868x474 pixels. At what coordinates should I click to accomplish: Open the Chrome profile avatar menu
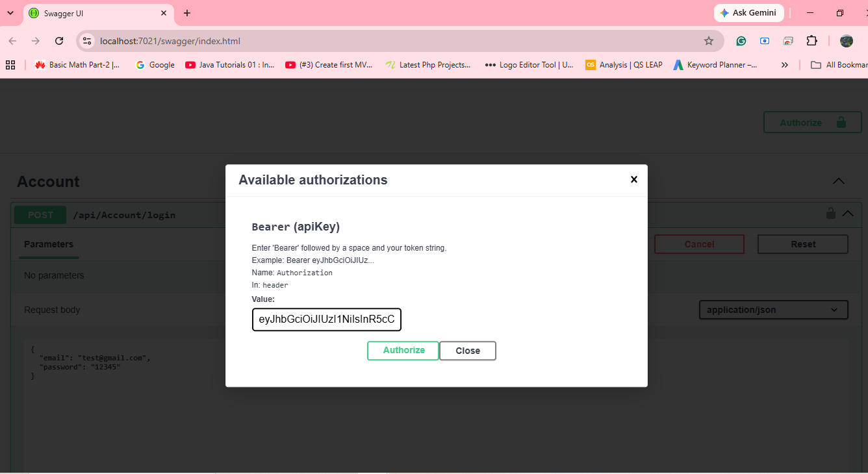point(846,41)
